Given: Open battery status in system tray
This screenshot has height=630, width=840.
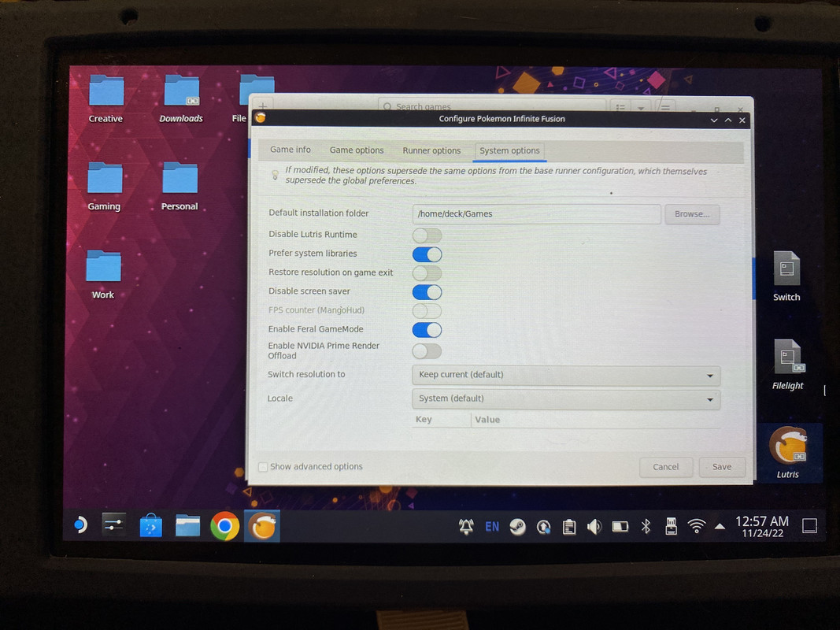Looking at the screenshot, I should [620, 527].
